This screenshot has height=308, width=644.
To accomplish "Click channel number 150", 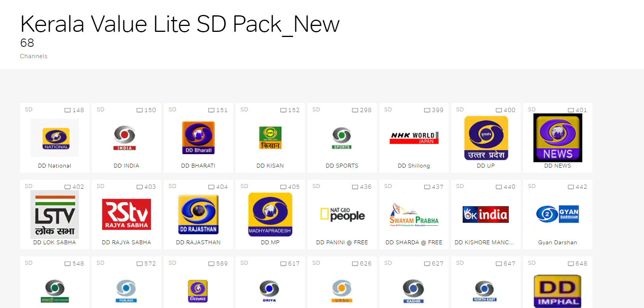I will coord(150,110).
